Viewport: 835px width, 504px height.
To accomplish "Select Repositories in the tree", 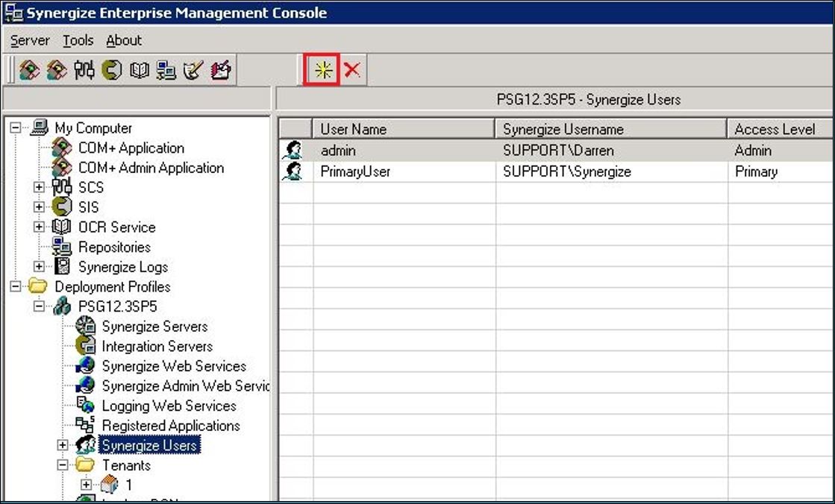I will tap(114, 247).
